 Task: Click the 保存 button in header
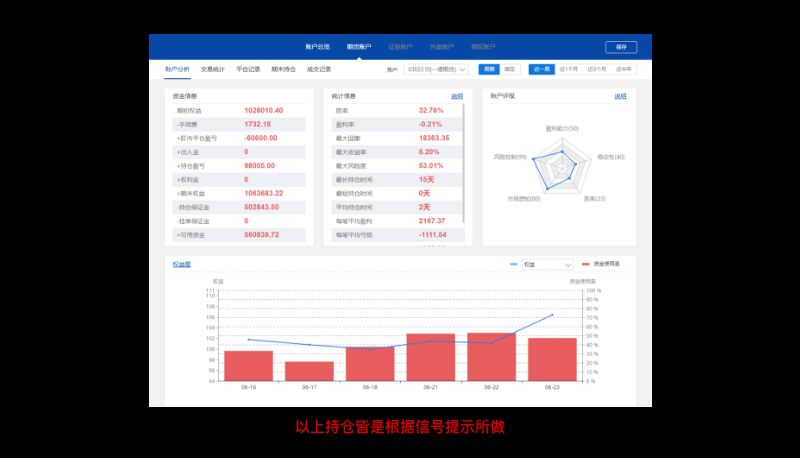click(621, 47)
